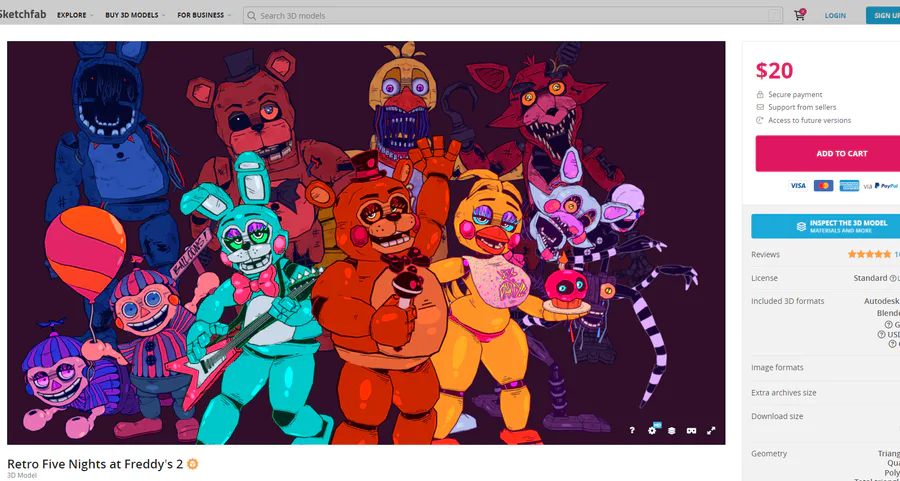Click the 'Extra archives size' label

783,393
